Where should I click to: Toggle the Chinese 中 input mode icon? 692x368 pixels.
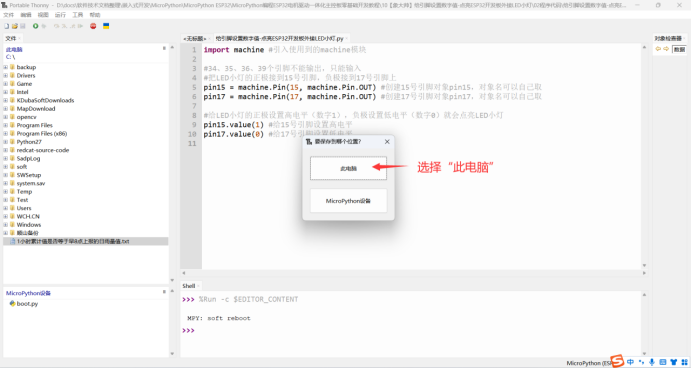(x=630, y=362)
